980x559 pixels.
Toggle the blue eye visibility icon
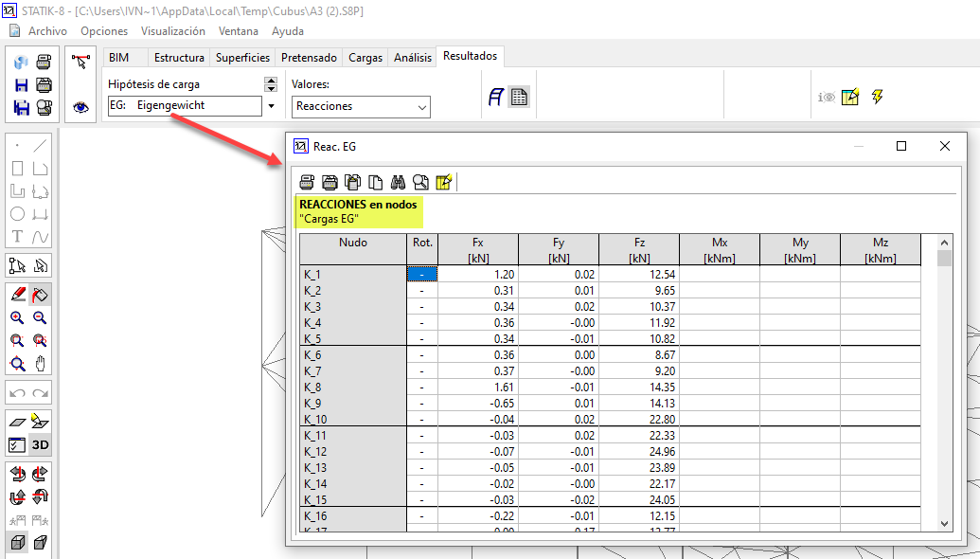click(80, 108)
